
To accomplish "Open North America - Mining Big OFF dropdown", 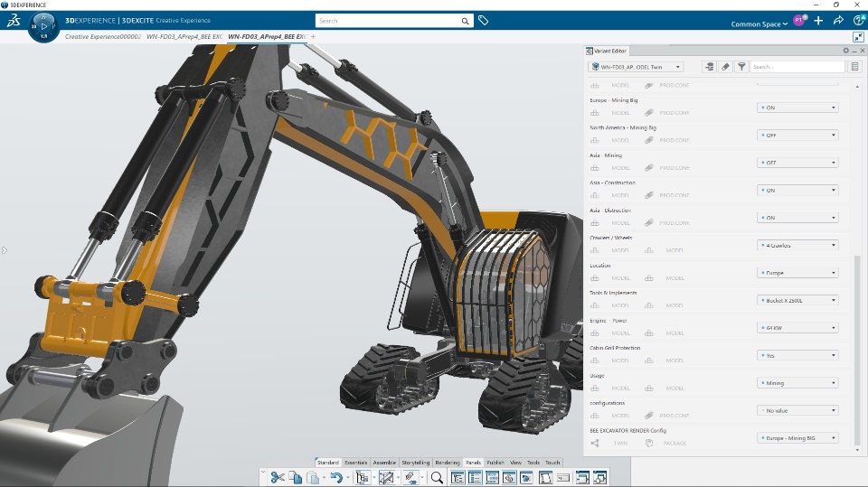I will [x=797, y=135].
